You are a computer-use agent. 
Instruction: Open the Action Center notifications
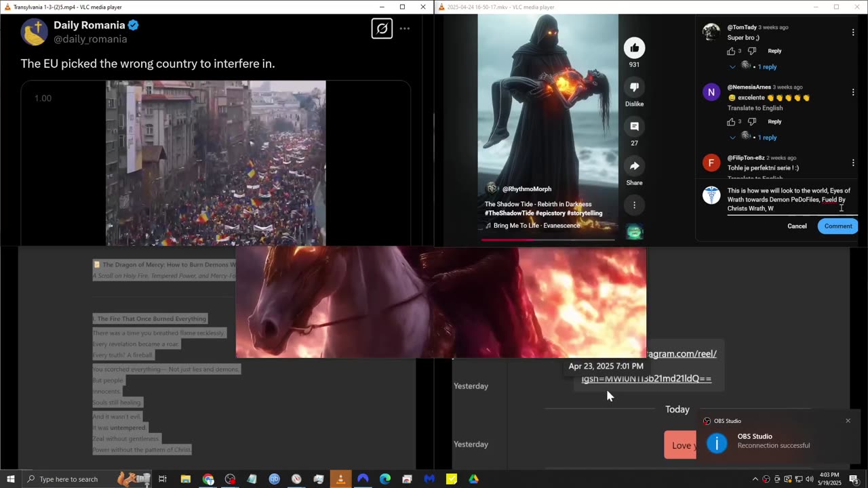pyautogui.click(x=854, y=479)
